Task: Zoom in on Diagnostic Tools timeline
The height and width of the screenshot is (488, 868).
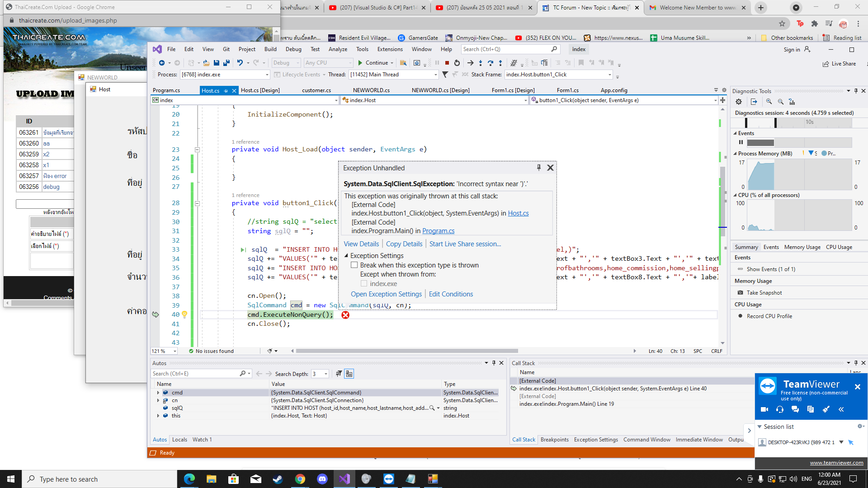Action: 769,102
